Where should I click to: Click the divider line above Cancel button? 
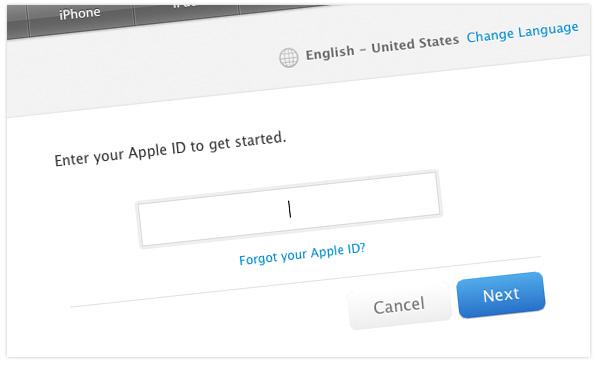click(x=305, y=281)
